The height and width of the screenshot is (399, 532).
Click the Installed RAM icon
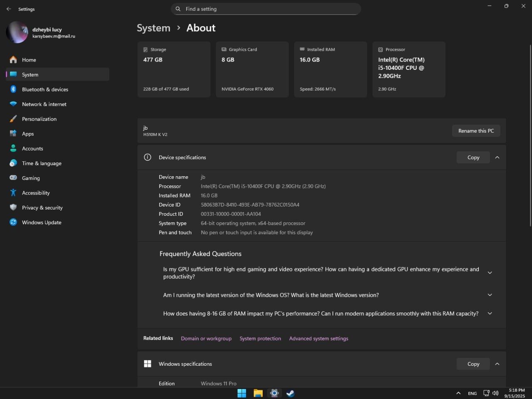coord(302,49)
